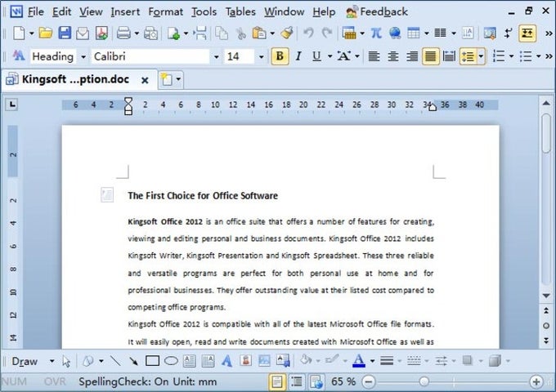Click the select objects pointer tool
Image resolution: width=556 pixels, height=392 pixels.
pyautogui.click(x=66, y=361)
